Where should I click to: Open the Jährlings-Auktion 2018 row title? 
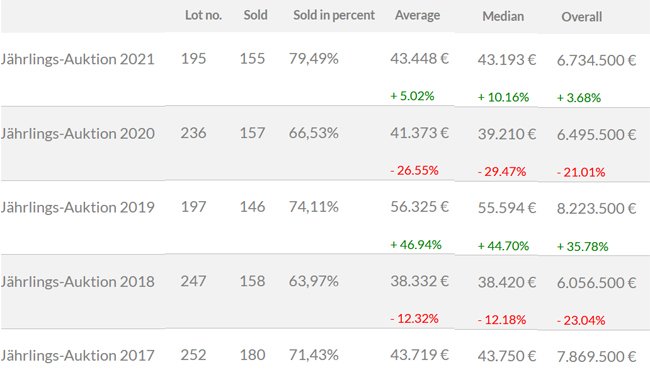[78, 282]
